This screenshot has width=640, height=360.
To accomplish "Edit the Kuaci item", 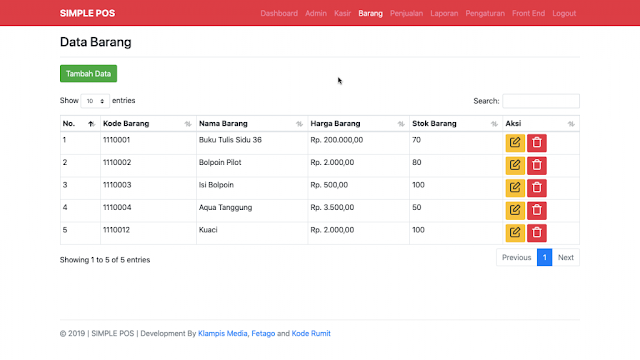I will (x=515, y=233).
